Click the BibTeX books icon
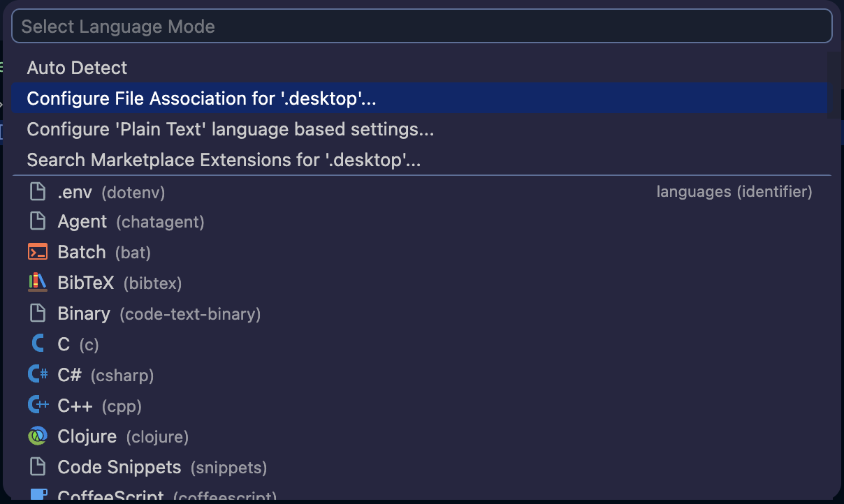The image size is (844, 504). tap(37, 283)
